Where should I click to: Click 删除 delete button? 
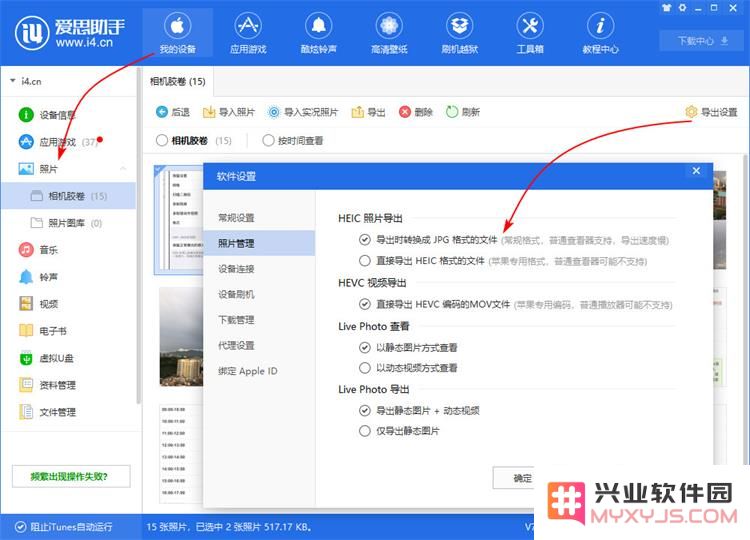[x=416, y=112]
